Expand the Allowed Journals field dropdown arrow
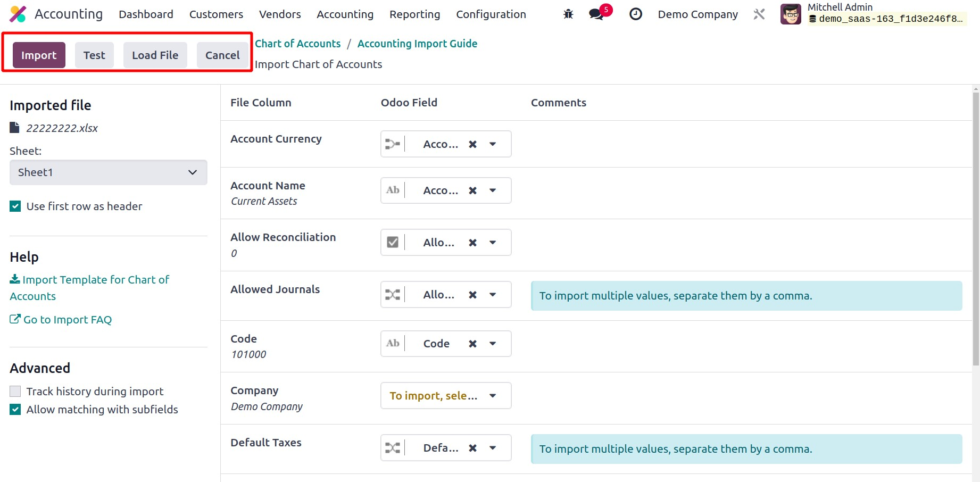This screenshot has height=482, width=980. click(x=493, y=295)
